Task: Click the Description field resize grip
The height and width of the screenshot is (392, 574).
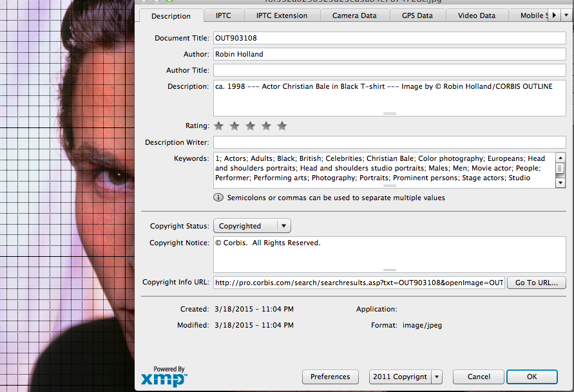Action: (x=390, y=113)
